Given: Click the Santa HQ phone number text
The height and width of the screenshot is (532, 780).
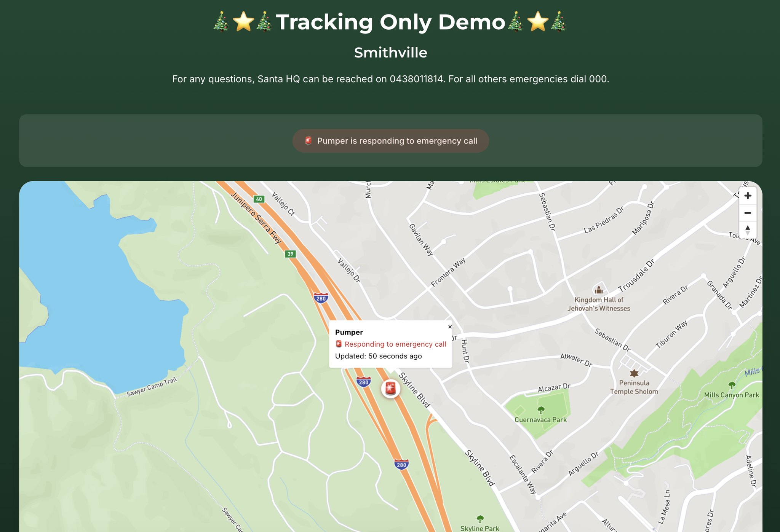Looking at the screenshot, I should [416, 79].
